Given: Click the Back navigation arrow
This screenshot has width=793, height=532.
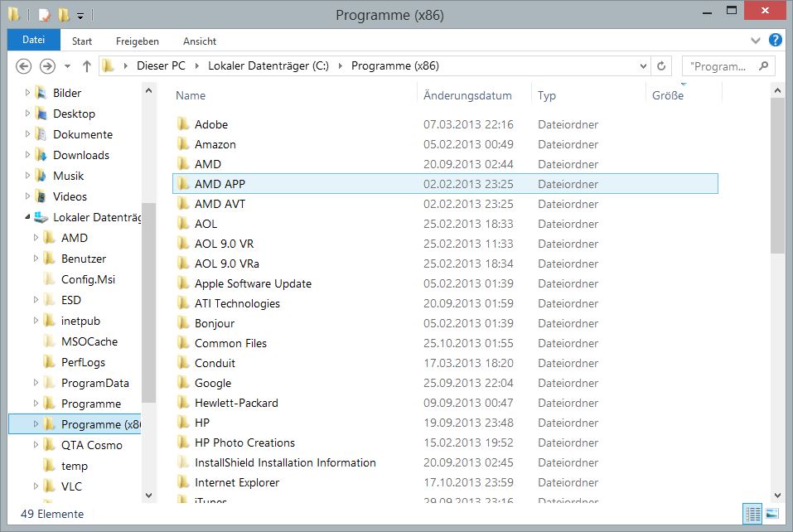Looking at the screenshot, I should coord(23,66).
